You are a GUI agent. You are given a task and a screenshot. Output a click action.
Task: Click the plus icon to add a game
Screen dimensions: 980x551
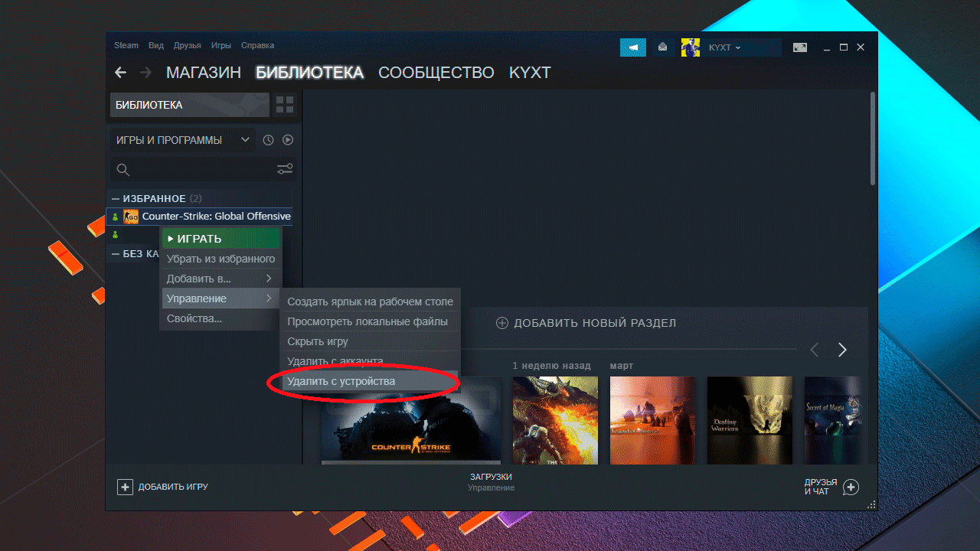tap(125, 487)
